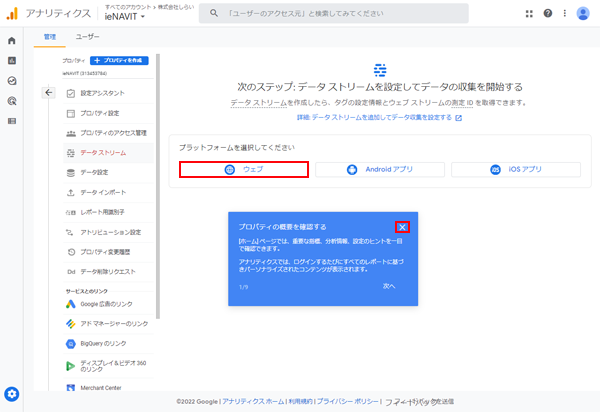This screenshot has width=600, height=412.
Task: Select the iOS アプリ platform button
Action: click(516, 169)
